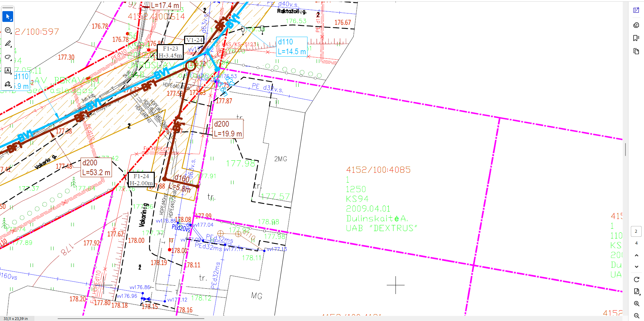
Task: Activate the Select arrow tool
Action: 8,17
